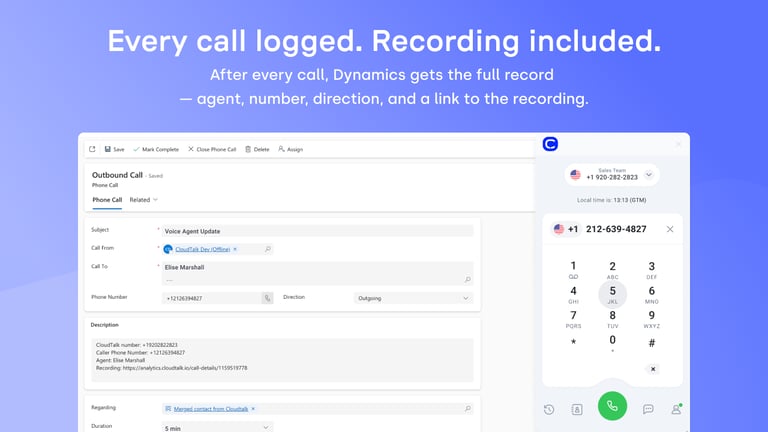This screenshot has width=768, height=432.
Task: Click the Description text box
Action: pos(282,360)
